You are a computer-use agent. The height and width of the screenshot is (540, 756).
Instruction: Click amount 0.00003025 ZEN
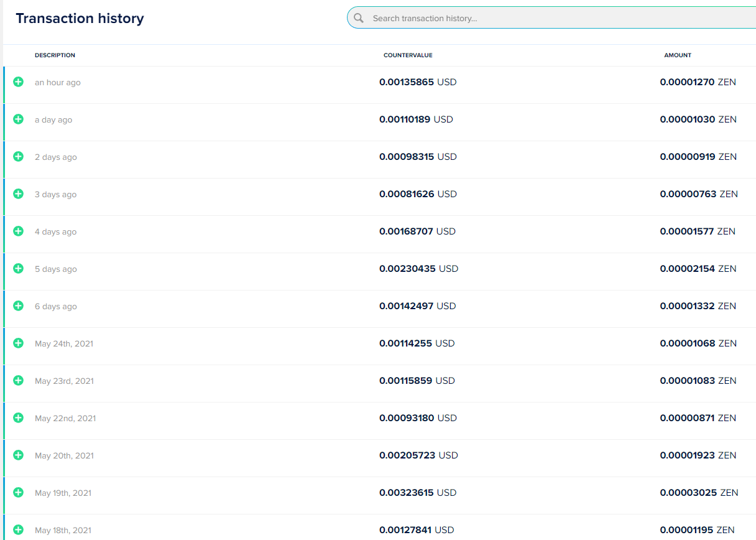[x=699, y=492]
